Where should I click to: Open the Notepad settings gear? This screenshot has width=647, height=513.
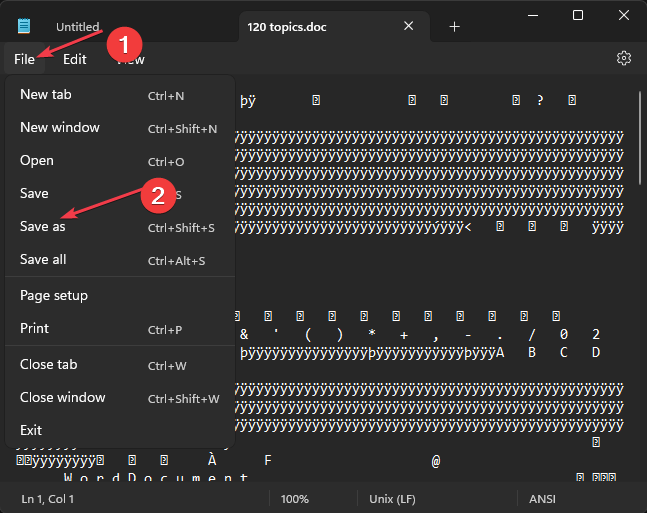(624, 59)
